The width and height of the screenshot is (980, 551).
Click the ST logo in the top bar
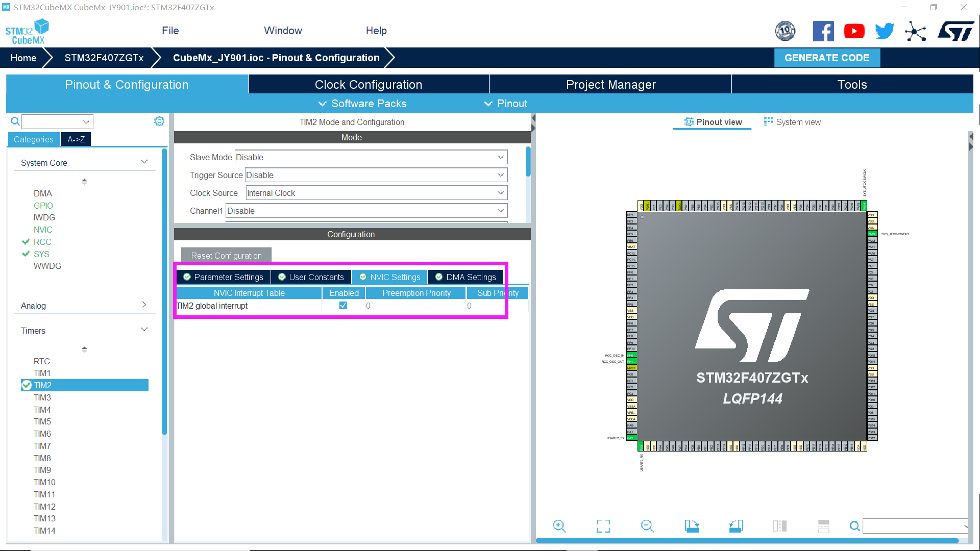pyautogui.click(x=955, y=31)
